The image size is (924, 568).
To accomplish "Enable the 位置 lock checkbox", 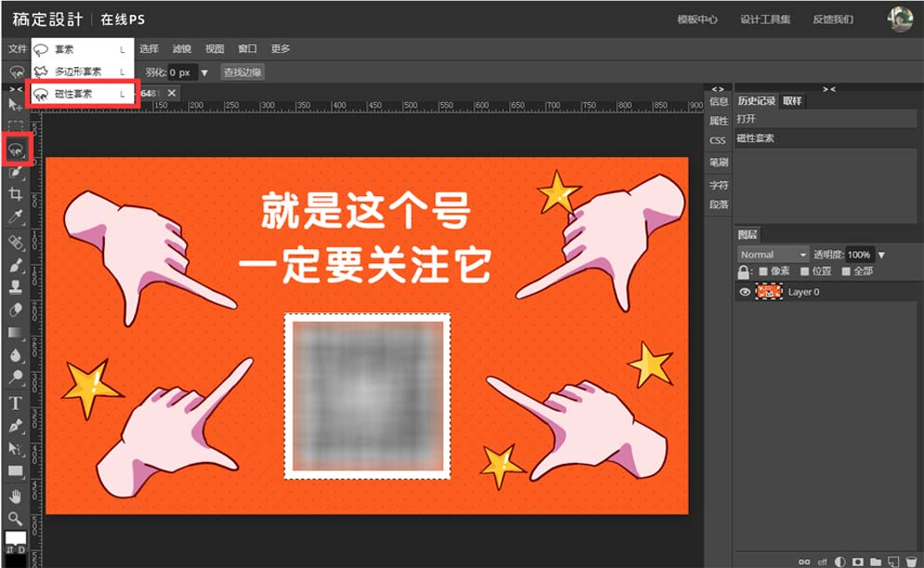I will pyautogui.click(x=804, y=271).
